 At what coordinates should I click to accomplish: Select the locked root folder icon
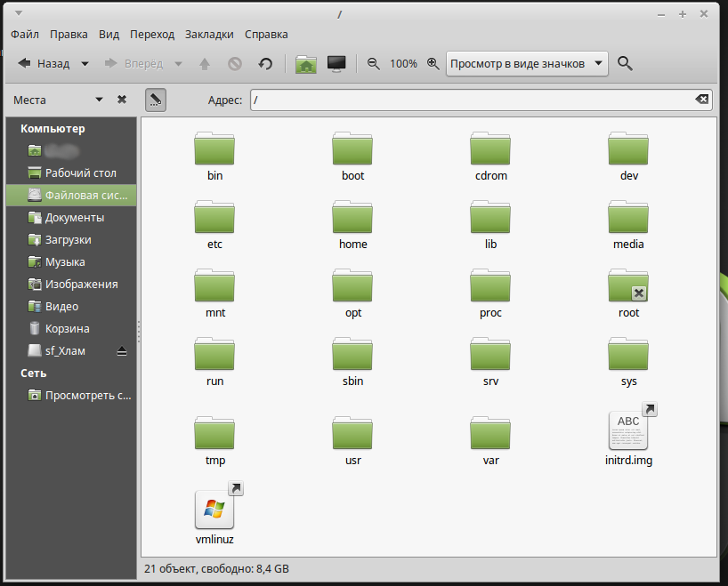(628, 285)
